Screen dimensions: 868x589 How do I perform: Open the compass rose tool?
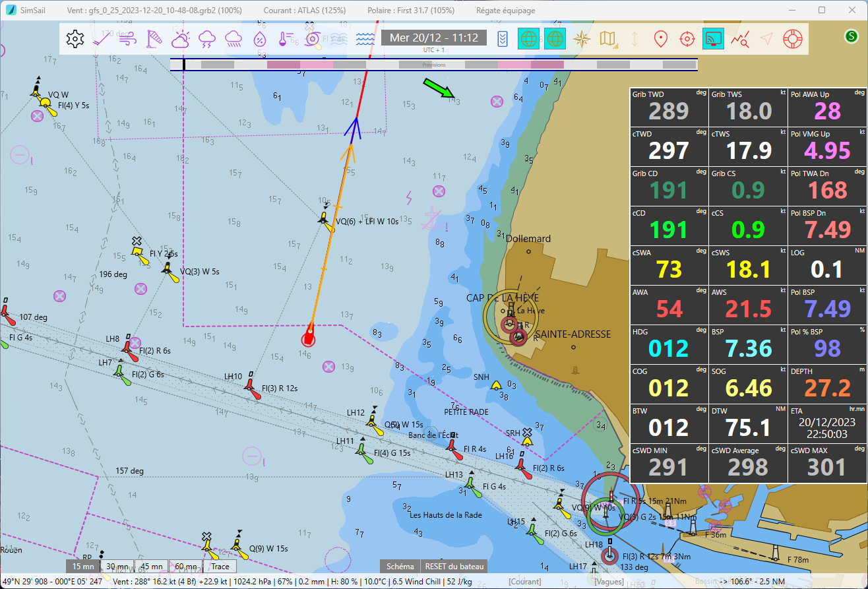(582, 39)
